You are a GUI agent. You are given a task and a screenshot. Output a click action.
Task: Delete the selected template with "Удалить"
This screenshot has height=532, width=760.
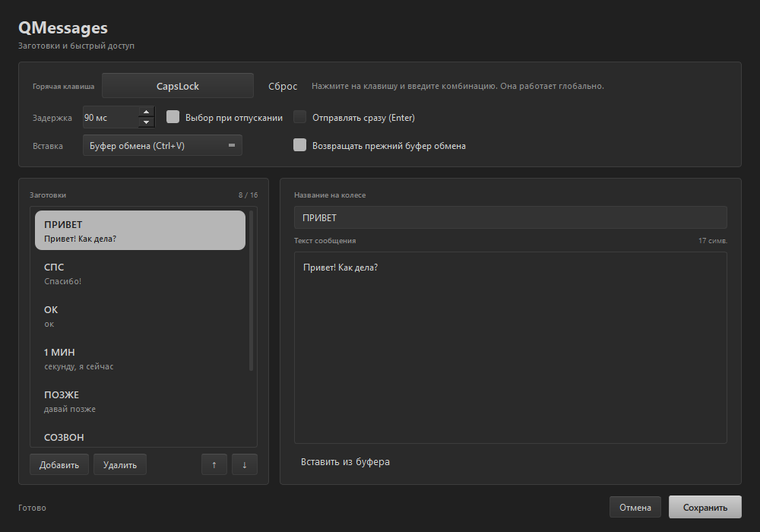[x=120, y=464]
